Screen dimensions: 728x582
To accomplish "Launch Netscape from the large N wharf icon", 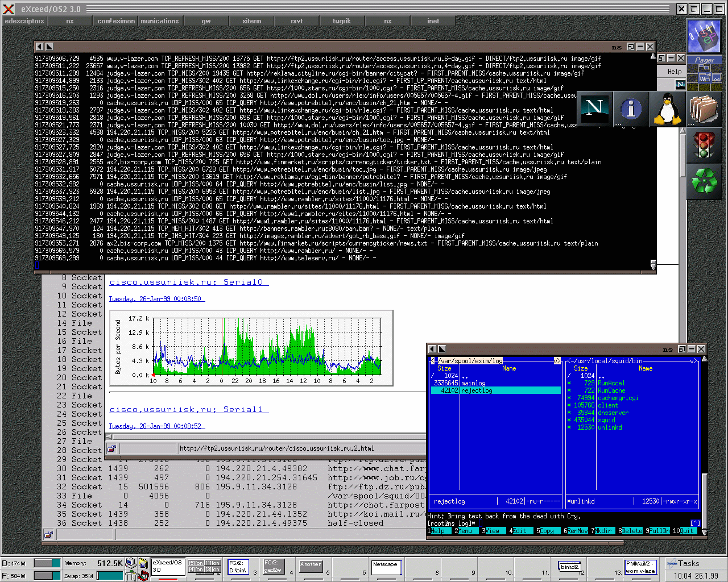I will coord(595,108).
